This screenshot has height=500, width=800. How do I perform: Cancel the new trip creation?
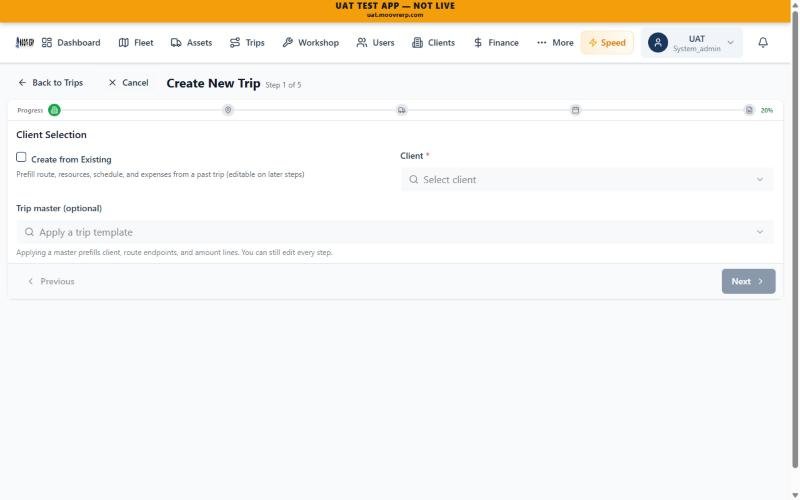[128, 83]
